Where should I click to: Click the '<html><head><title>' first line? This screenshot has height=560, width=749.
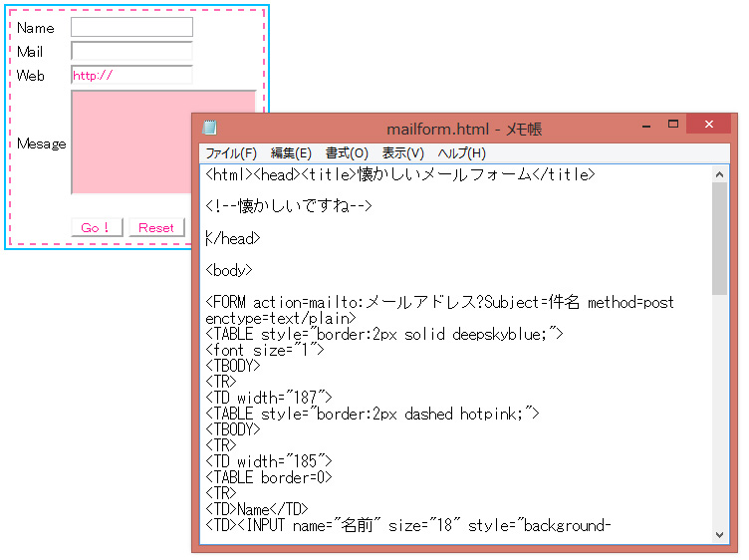[x=400, y=174]
